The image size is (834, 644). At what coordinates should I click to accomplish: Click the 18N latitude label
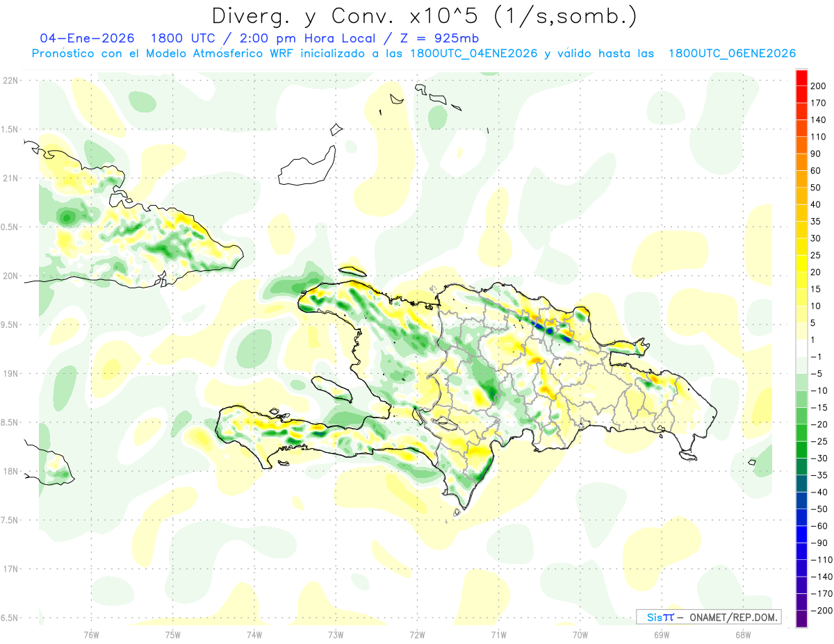tap(10, 471)
